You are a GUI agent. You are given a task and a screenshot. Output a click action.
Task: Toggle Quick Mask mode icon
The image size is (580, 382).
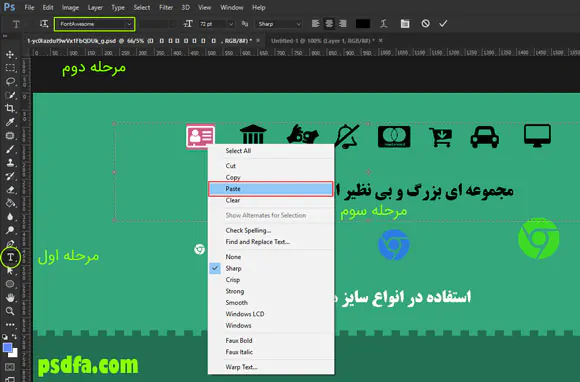click(x=10, y=367)
